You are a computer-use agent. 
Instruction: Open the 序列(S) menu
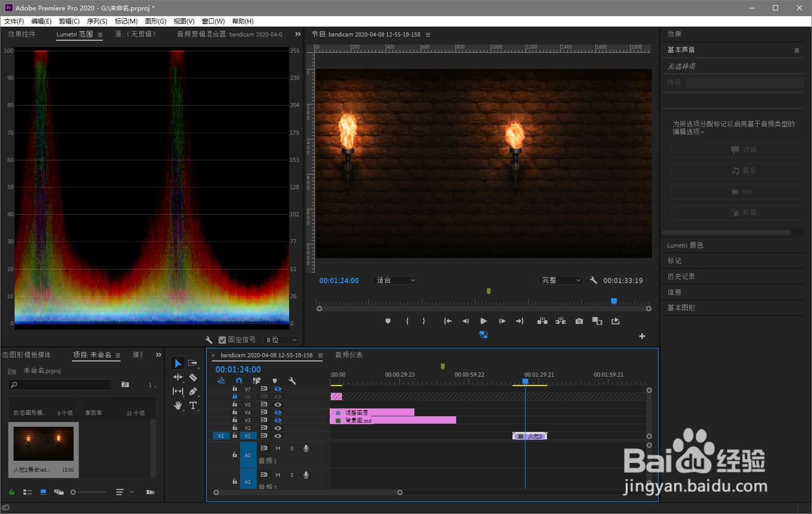click(x=97, y=21)
